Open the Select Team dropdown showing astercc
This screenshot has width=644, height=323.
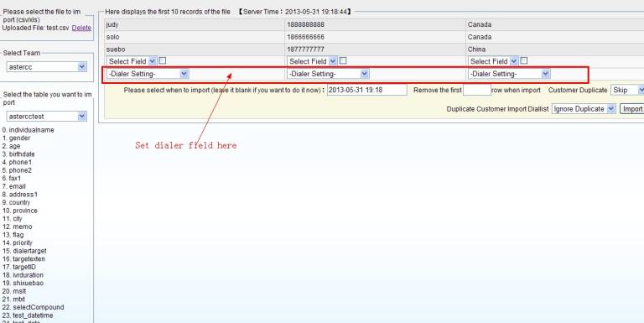(x=46, y=66)
